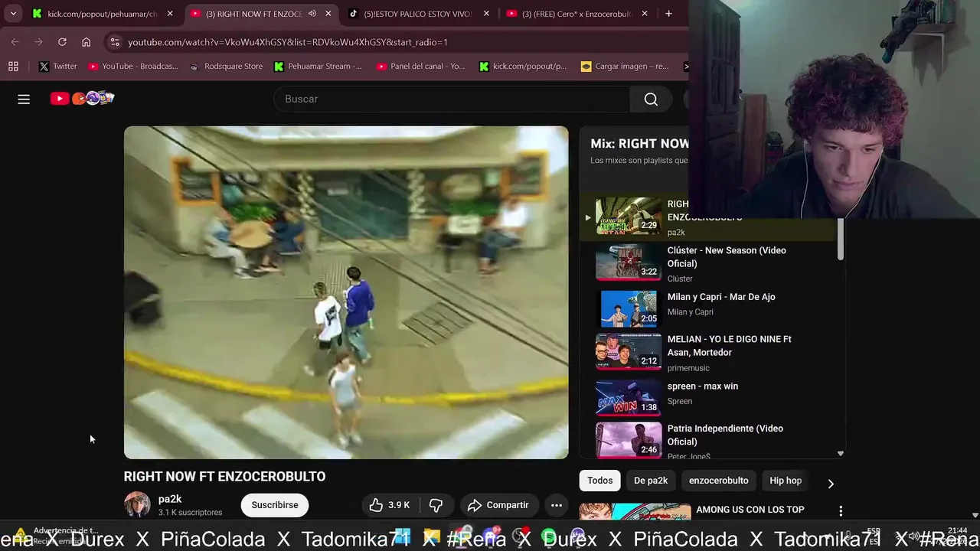Switch to the (FREE) Cero x Enzocerobulto tab
The height and width of the screenshot is (551, 980).
(x=577, y=14)
